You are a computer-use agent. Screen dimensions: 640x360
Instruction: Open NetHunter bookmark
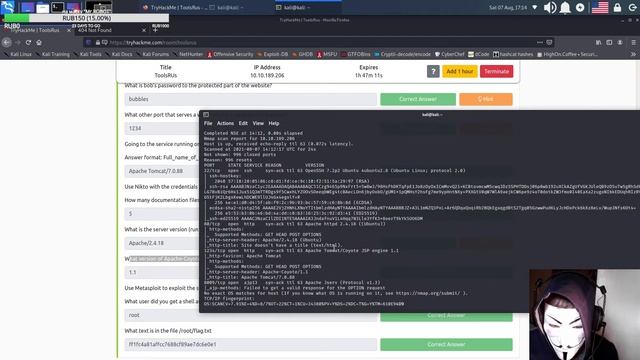point(188,54)
